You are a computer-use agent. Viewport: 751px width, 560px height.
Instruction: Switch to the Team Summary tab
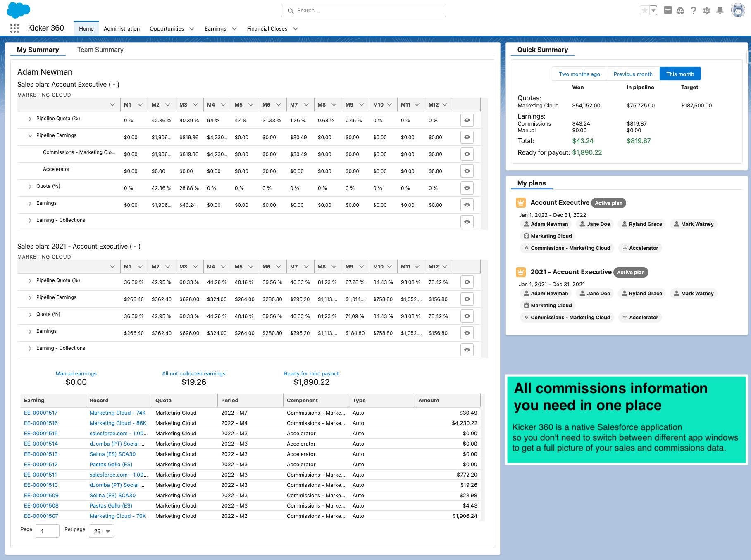pos(100,50)
